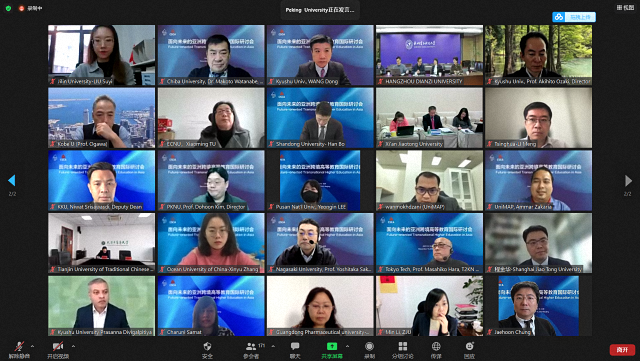Expand participants options arrow
The image size is (640, 361).
[273, 346]
